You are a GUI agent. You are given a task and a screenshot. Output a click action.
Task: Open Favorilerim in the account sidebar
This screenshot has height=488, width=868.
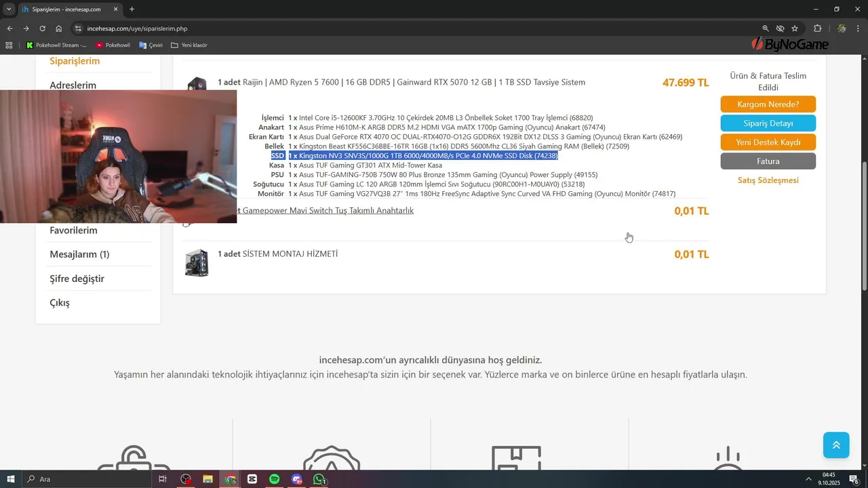73,230
